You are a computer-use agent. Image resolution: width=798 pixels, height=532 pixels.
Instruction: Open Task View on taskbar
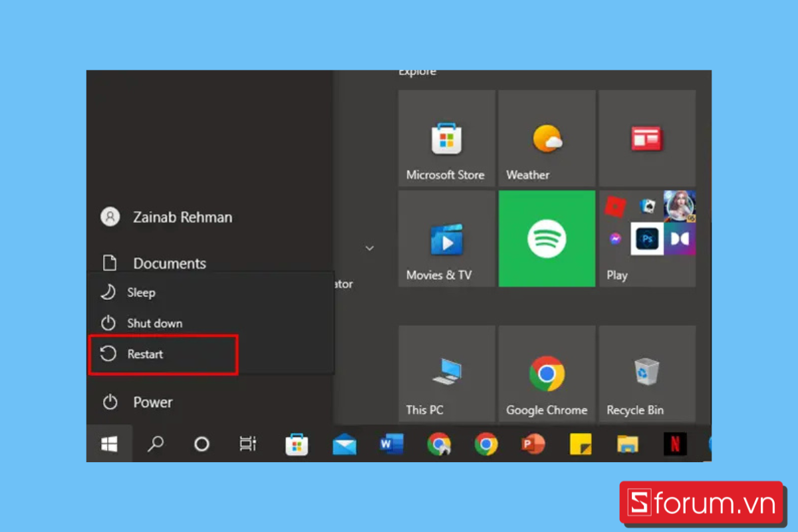point(247,444)
